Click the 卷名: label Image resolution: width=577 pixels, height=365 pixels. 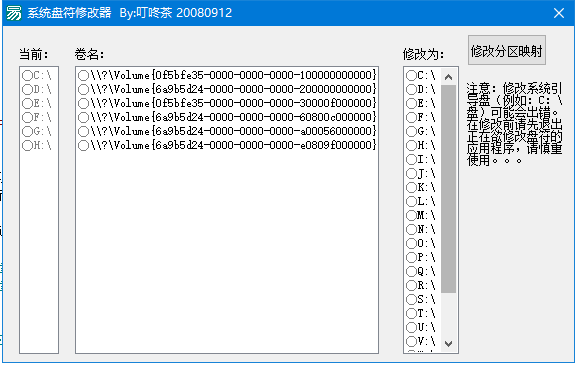[89, 54]
